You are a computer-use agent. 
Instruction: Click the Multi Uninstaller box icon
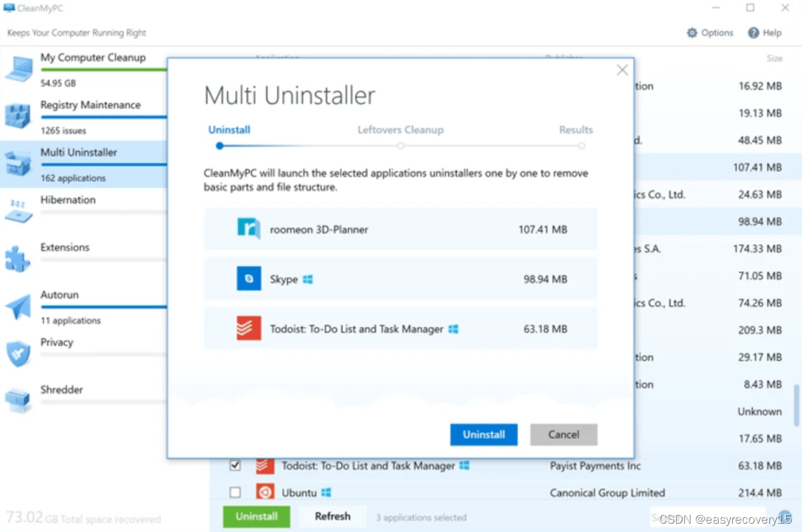point(18,164)
